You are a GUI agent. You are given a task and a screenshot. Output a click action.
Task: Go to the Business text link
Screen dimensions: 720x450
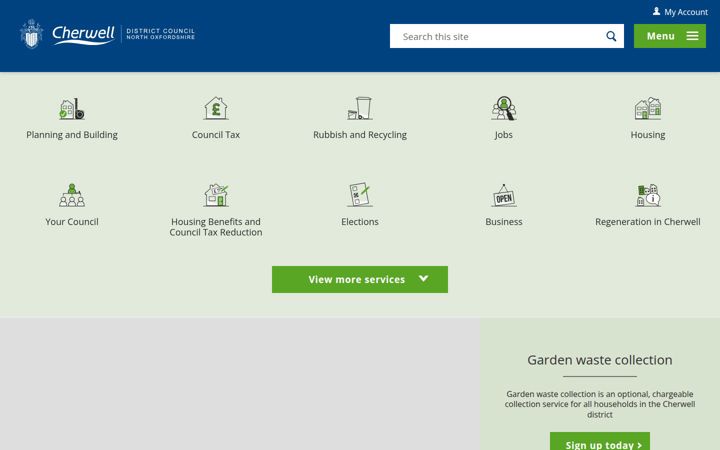pos(504,221)
